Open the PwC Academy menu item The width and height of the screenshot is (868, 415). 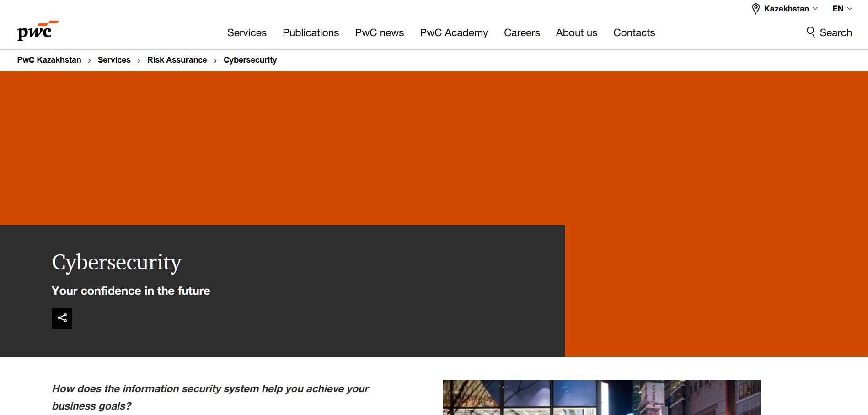[x=454, y=32]
